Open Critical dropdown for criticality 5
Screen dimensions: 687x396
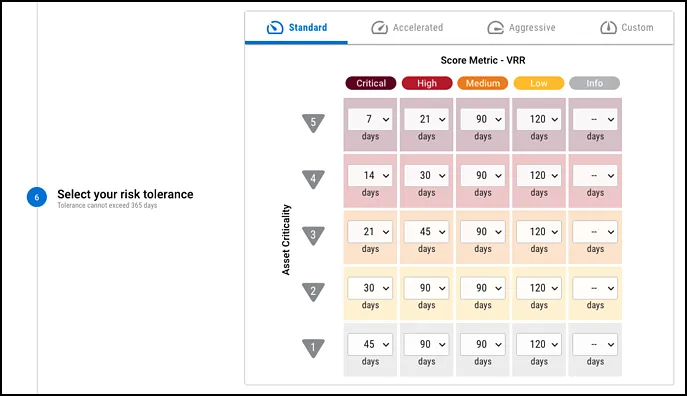point(370,119)
